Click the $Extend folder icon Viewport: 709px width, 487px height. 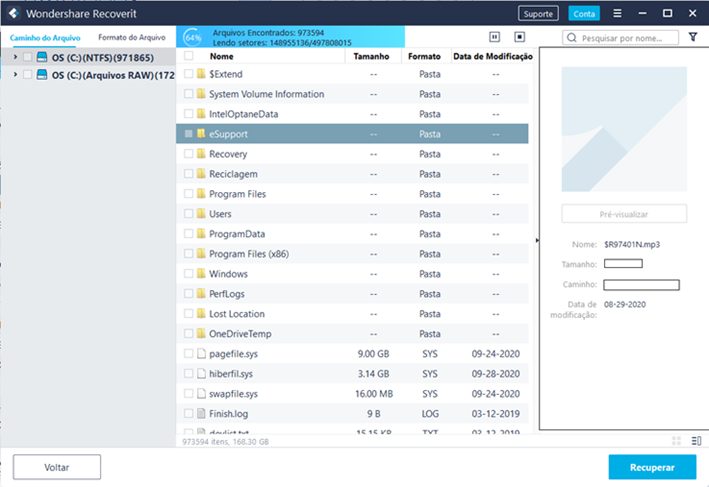(201, 74)
